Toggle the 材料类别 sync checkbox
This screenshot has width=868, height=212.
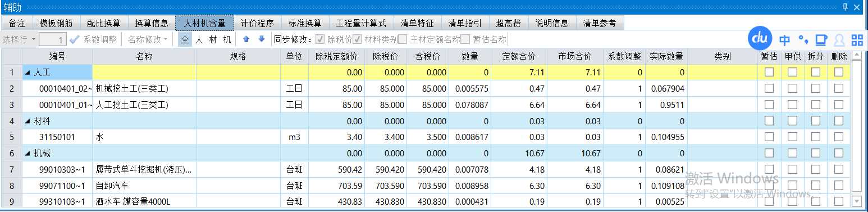click(358, 39)
